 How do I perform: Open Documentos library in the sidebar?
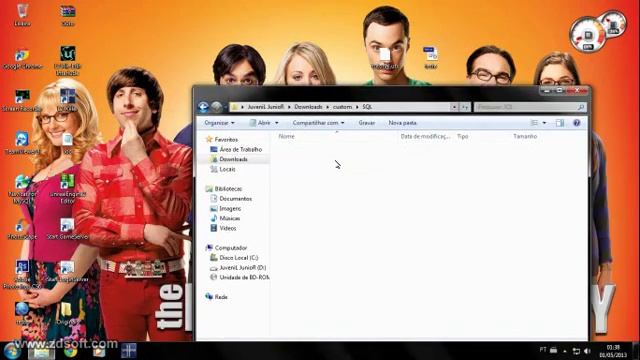[x=236, y=199]
